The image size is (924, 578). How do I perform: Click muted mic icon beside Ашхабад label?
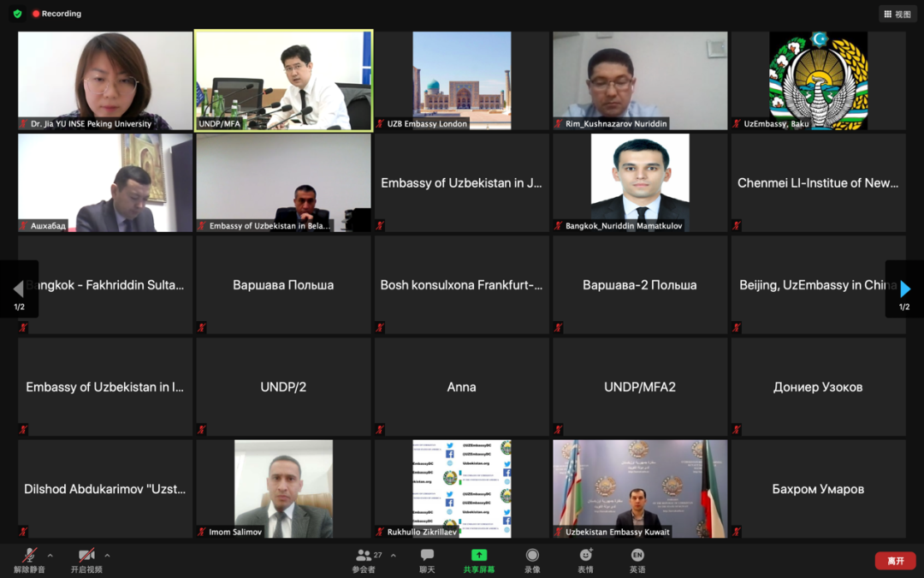point(24,225)
